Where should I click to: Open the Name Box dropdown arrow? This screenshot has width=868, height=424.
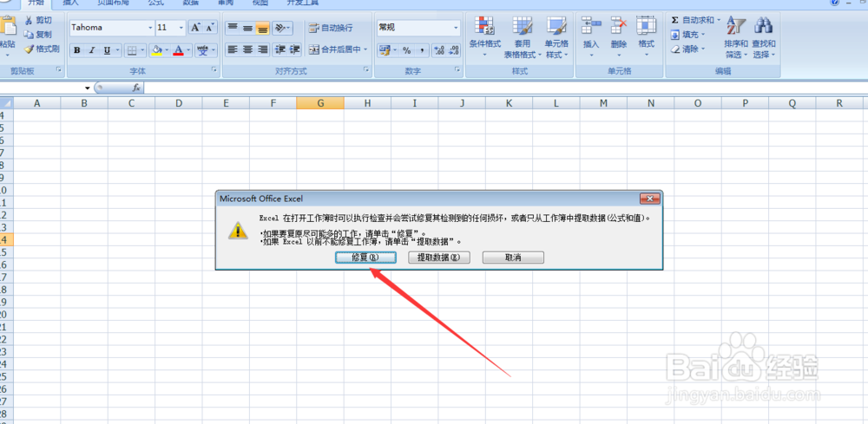[x=87, y=88]
